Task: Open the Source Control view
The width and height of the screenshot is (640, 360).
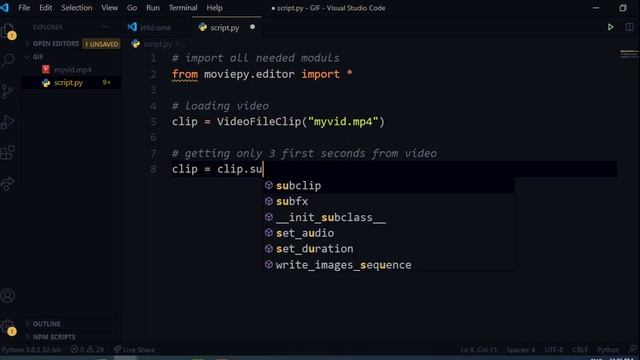Action: click(8, 91)
